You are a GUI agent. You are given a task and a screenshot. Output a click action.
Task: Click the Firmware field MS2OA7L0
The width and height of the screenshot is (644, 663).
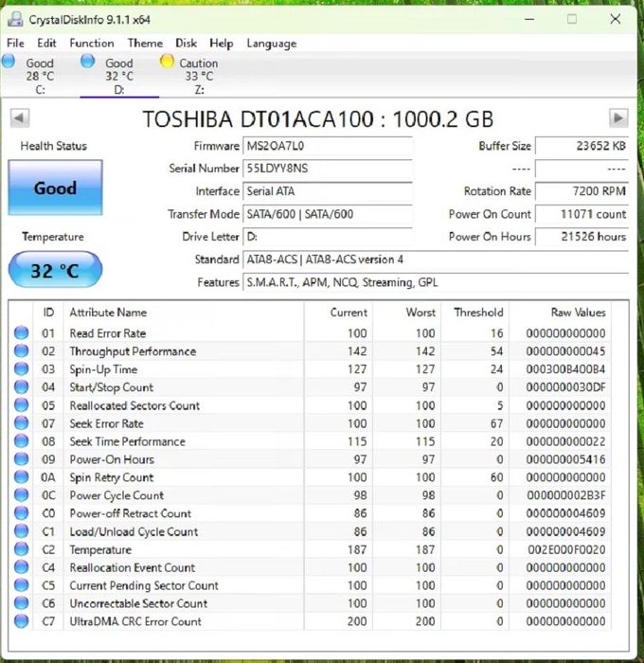point(328,146)
